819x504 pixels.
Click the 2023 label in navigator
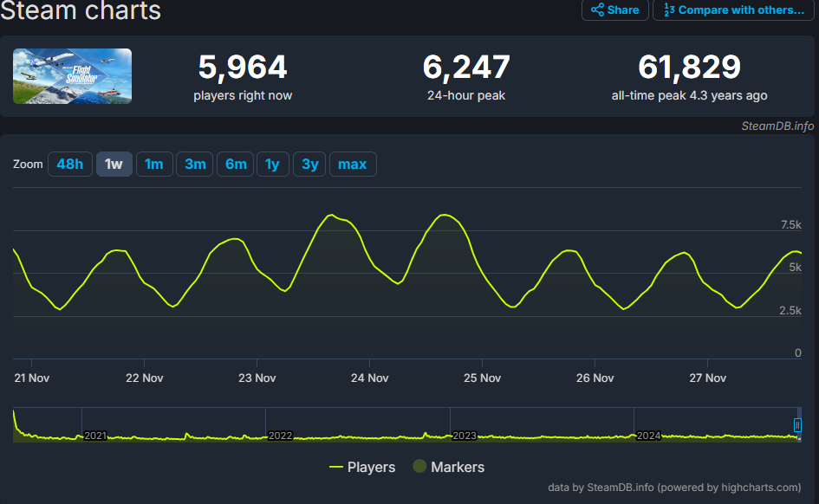pyautogui.click(x=465, y=436)
